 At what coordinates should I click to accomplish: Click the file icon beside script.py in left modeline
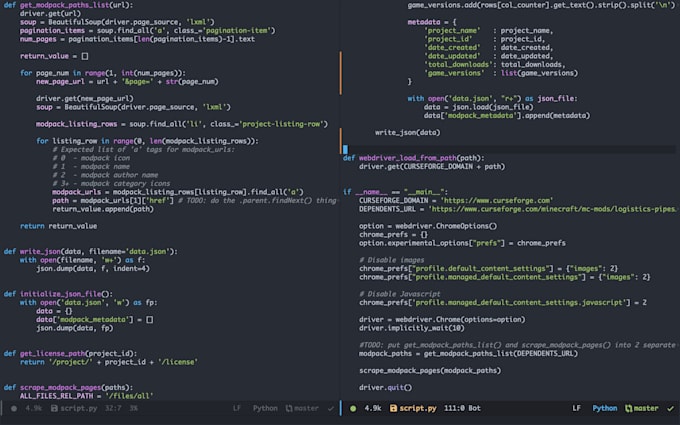tap(53, 408)
